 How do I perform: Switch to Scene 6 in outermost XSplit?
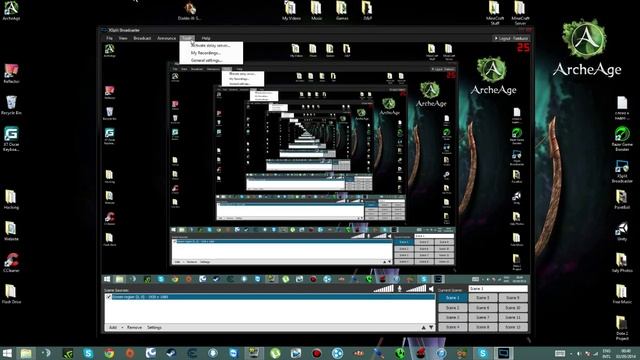tap(482, 307)
